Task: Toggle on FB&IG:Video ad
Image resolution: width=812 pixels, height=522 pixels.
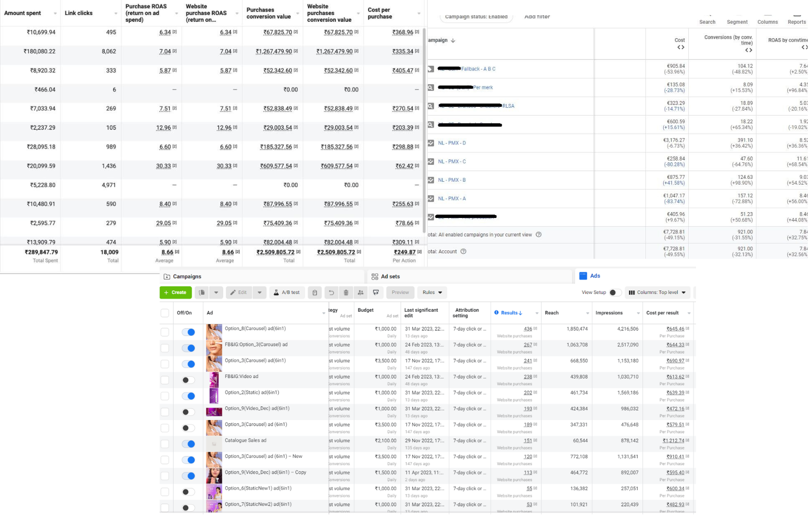Action: (188, 380)
